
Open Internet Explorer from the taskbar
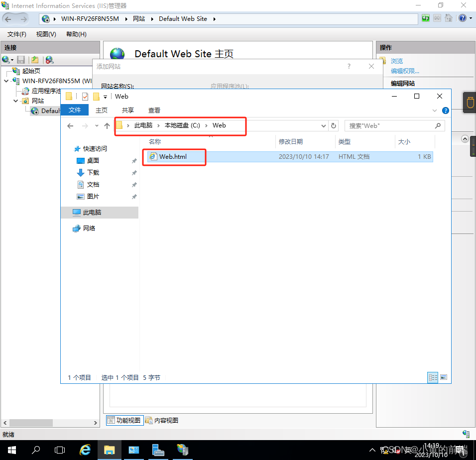tap(85, 450)
